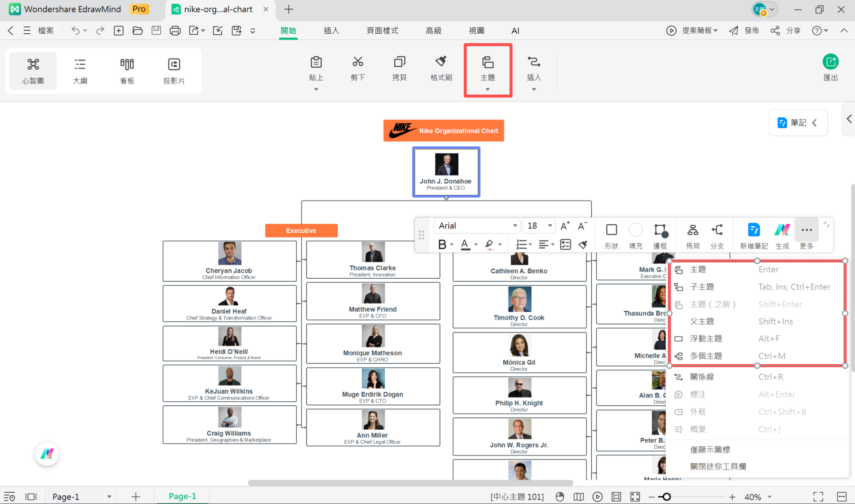
Task: Click Close Mini Toolbar (關閉迷你工具欄) option
Action: (x=718, y=467)
